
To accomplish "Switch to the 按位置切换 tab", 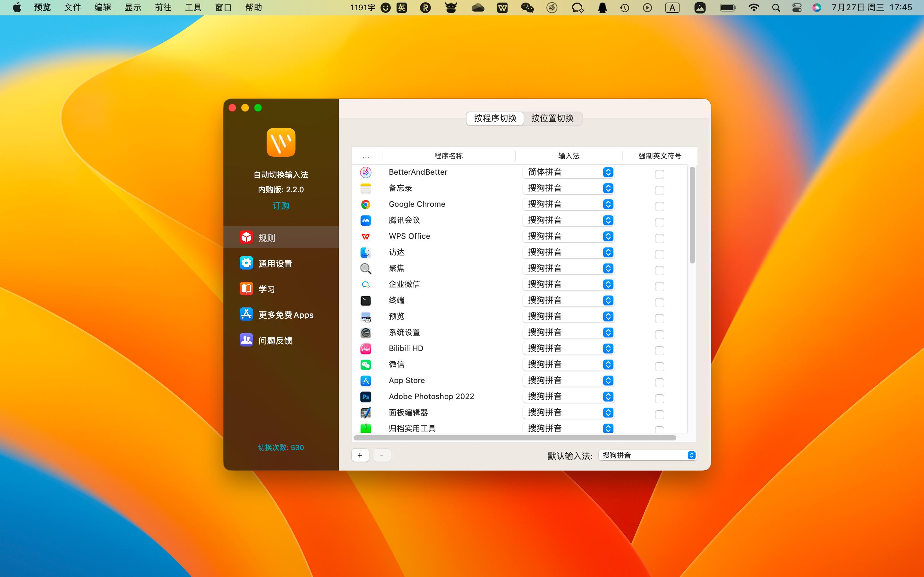I will tap(552, 118).
